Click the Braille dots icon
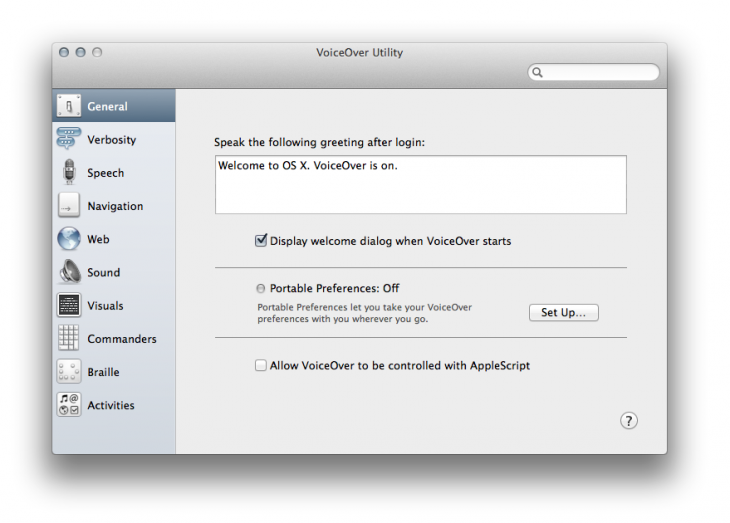730x523 pixels. pyautogui.click(x=69, y=371)
